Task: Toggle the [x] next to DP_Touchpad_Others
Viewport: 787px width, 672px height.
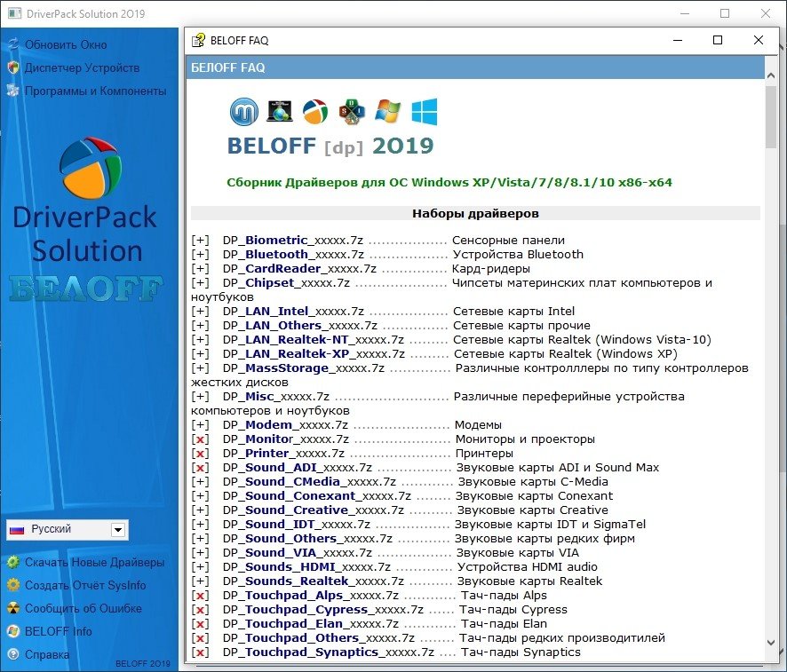Action: (x=200, y=638)
